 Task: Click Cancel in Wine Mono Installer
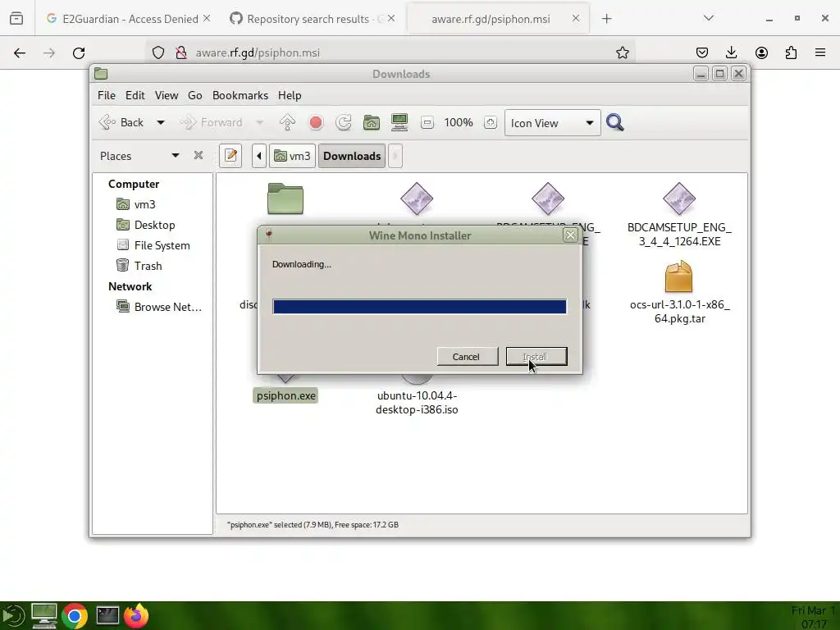pos(467,356)
